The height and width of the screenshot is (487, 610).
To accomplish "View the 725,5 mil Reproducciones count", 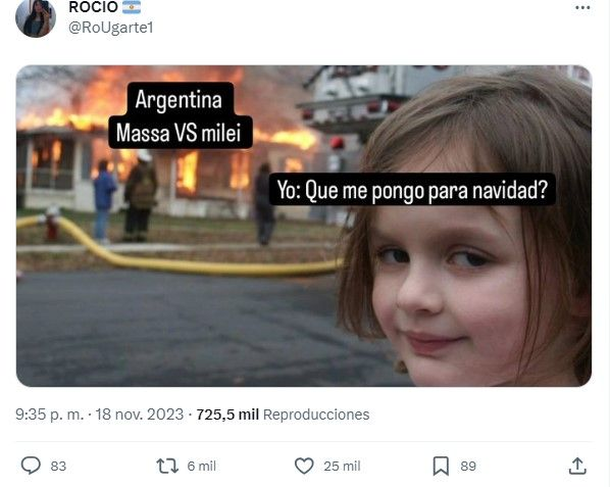I will (x=283, y=414).
